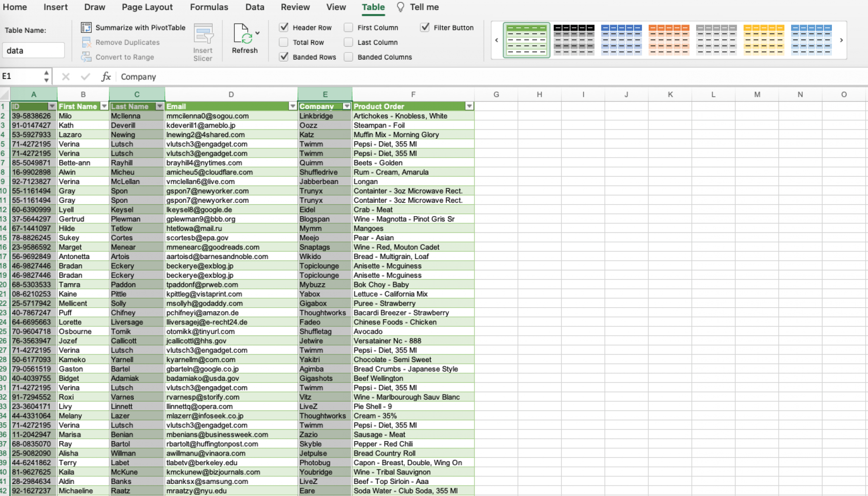
Task: Click the Tell me lightbulb icon
Action: (x=400, y=7)
